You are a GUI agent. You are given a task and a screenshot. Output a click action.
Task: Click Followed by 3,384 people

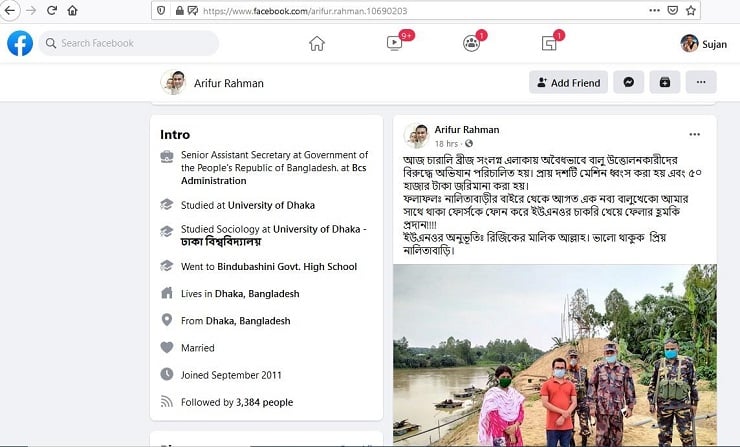(237, 402)
